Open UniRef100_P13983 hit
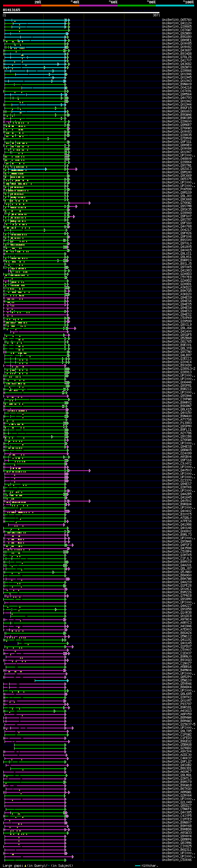 [x=177, y=423]
